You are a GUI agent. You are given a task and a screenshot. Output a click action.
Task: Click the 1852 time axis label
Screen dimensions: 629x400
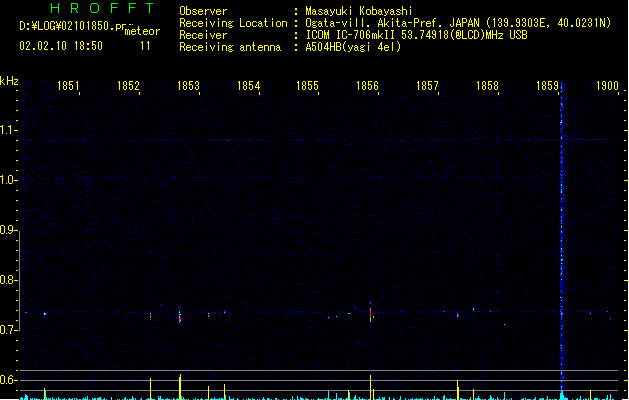pyautogui.click(x=128, y=85)
